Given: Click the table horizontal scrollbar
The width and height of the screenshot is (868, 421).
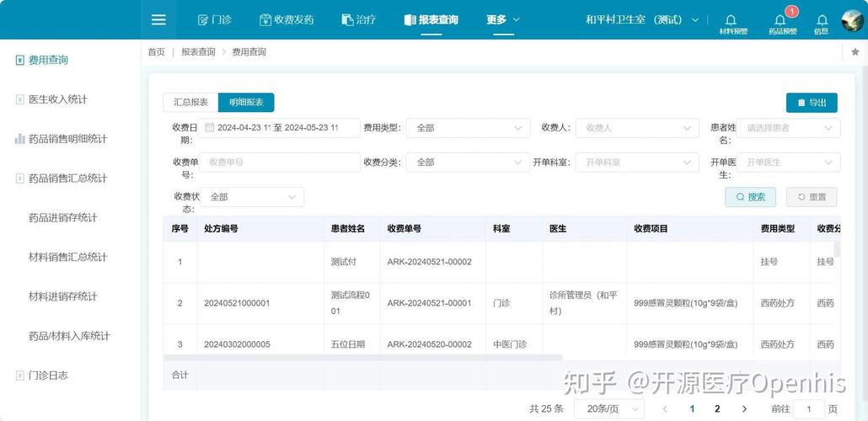Looking at the screenshot, I should (362, 357).
